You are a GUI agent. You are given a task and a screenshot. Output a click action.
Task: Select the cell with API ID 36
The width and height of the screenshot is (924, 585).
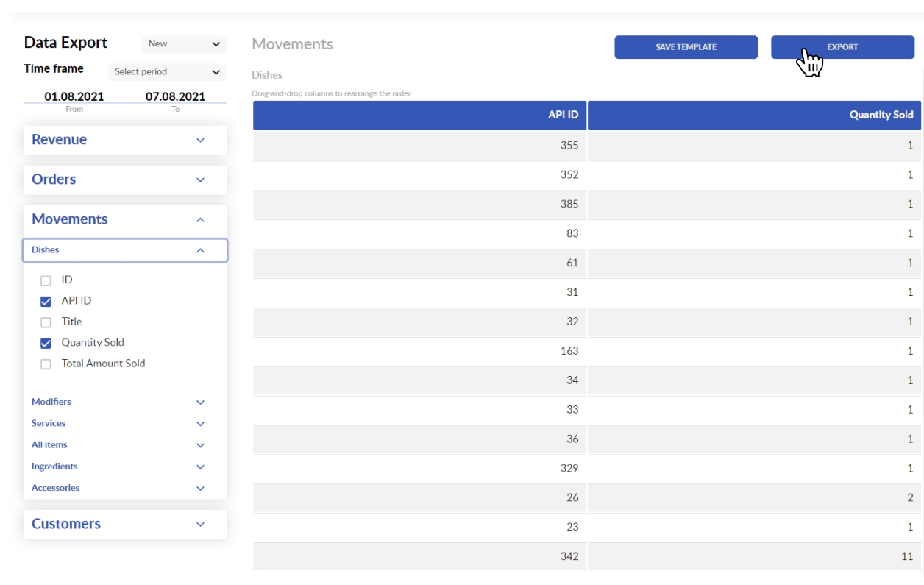(419, 439)
